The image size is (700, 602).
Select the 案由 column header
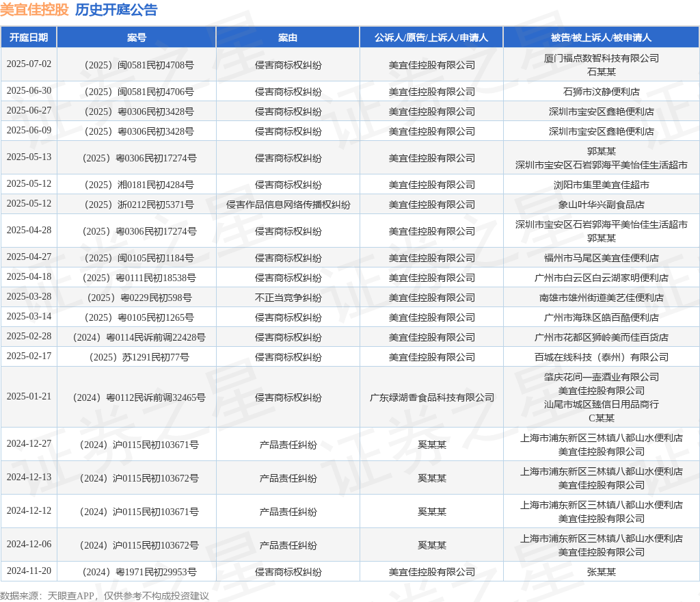288,38
